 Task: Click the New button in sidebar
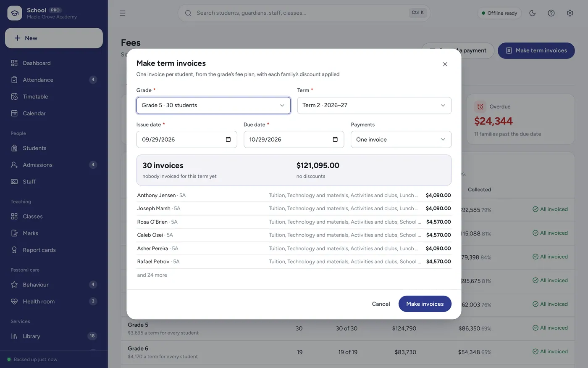[54, 38]
